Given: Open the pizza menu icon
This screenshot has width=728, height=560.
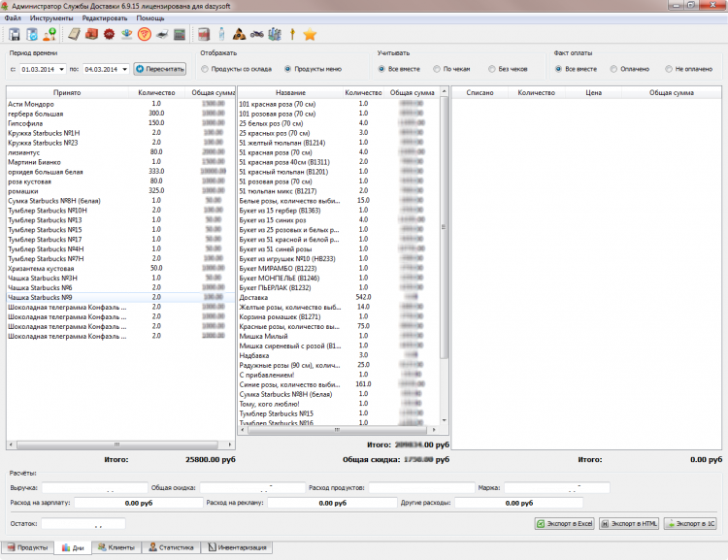Looking at the screenshot, I should 145,34.
